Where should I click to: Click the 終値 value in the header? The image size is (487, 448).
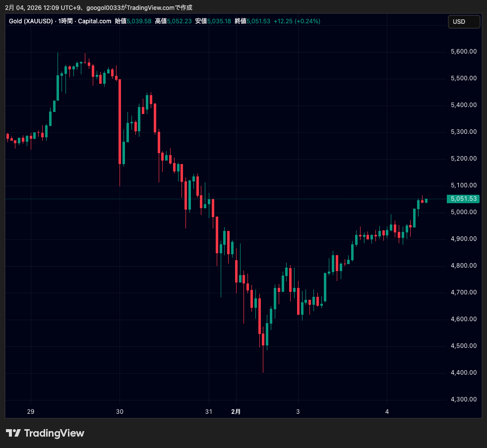pos(259,21)
